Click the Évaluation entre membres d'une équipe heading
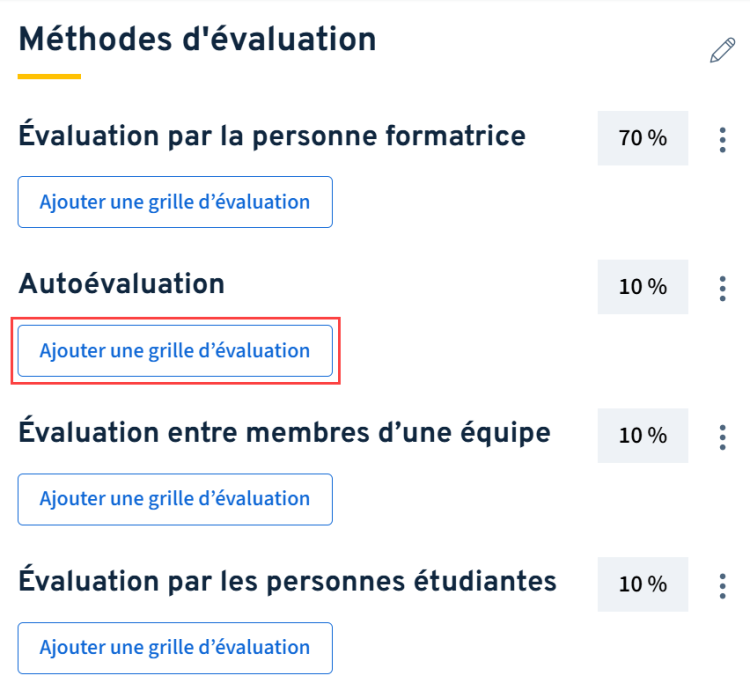 tap(285, 432)
